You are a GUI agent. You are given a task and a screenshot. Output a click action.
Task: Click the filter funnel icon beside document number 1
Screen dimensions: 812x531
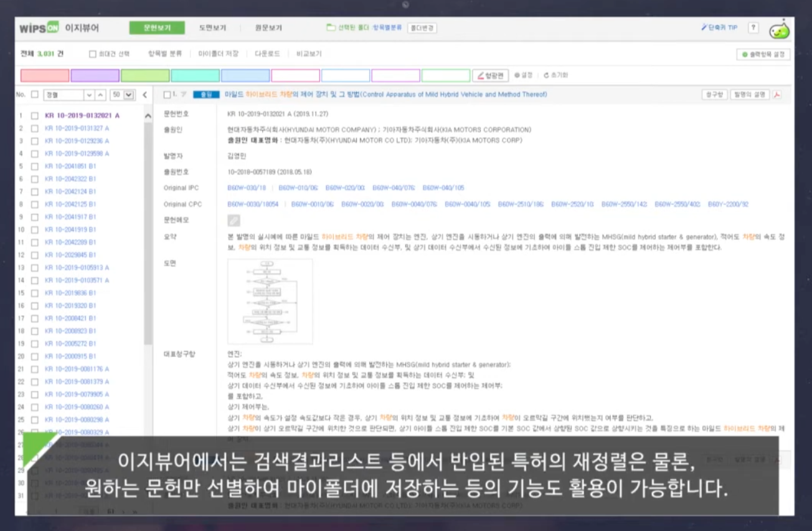coord(184,95)
